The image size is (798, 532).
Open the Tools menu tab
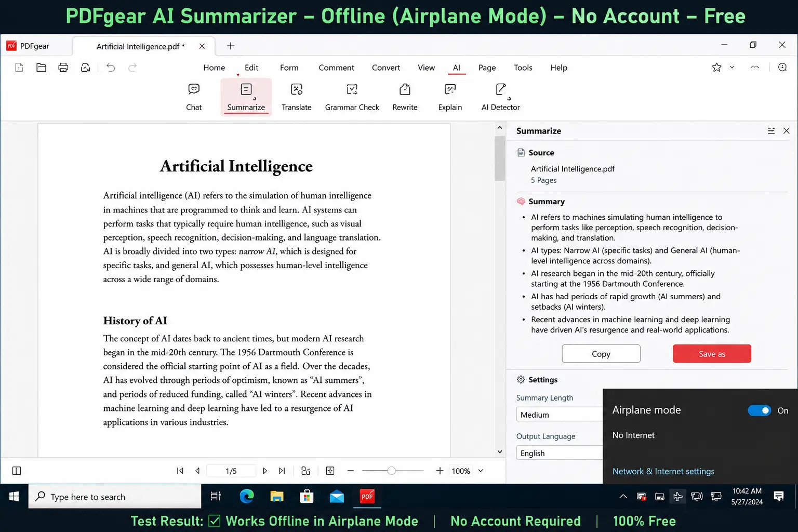[x=523, y=68]
